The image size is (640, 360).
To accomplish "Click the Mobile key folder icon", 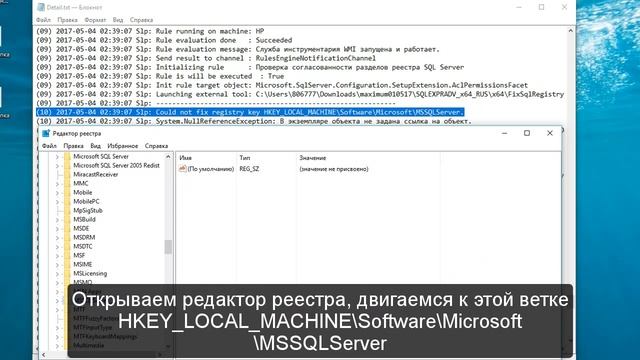I will [x=67, y=193].
